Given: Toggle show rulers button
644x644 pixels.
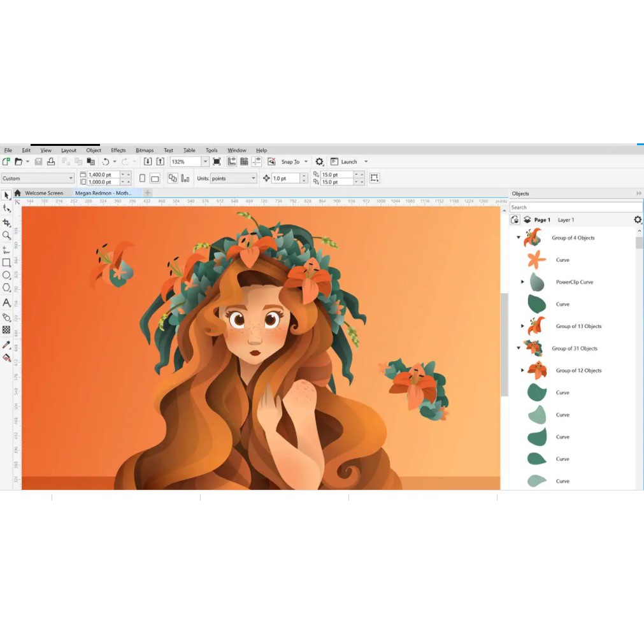Looking at the screenshot, I should pos(232,161).
